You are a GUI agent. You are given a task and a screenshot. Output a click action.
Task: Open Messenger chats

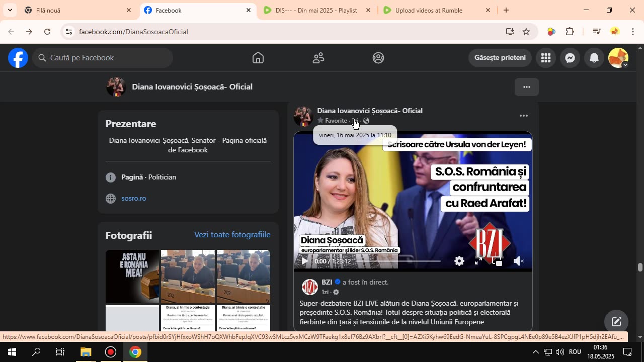[570, 58]
